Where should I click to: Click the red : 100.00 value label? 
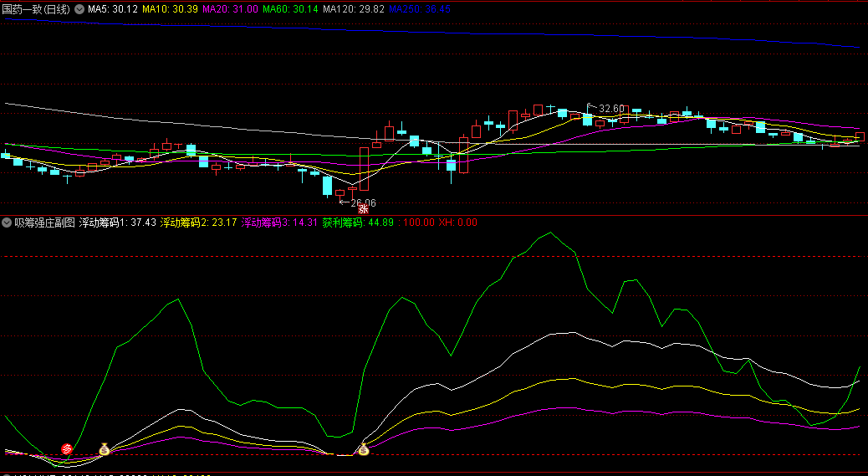point(416,223)
